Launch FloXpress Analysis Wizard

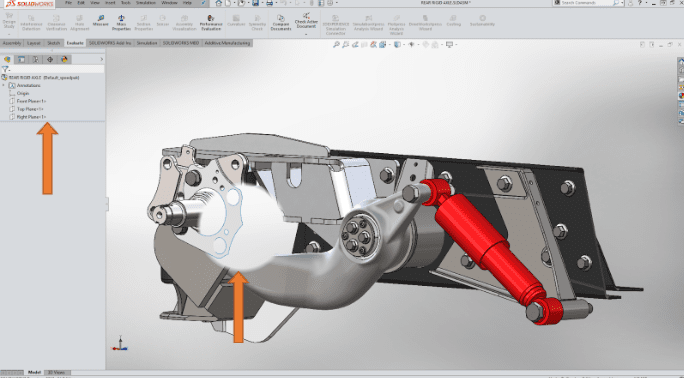(396, 25)
